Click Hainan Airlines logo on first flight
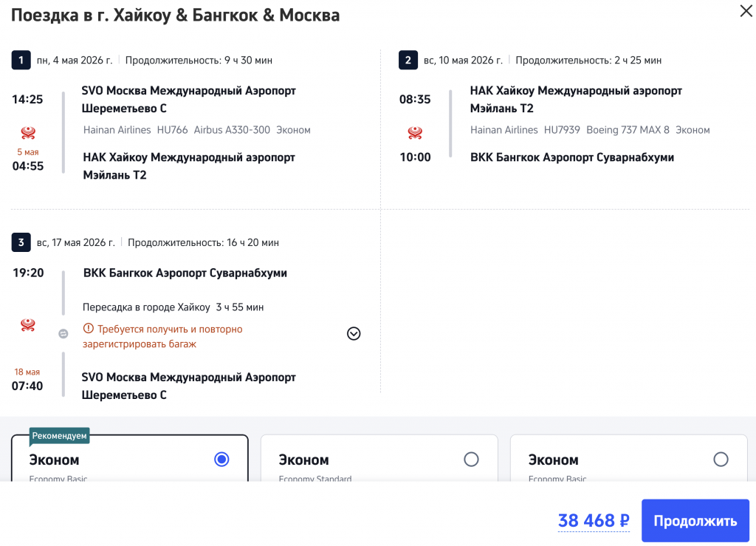 pyautogui.click(x=28, y=133)
